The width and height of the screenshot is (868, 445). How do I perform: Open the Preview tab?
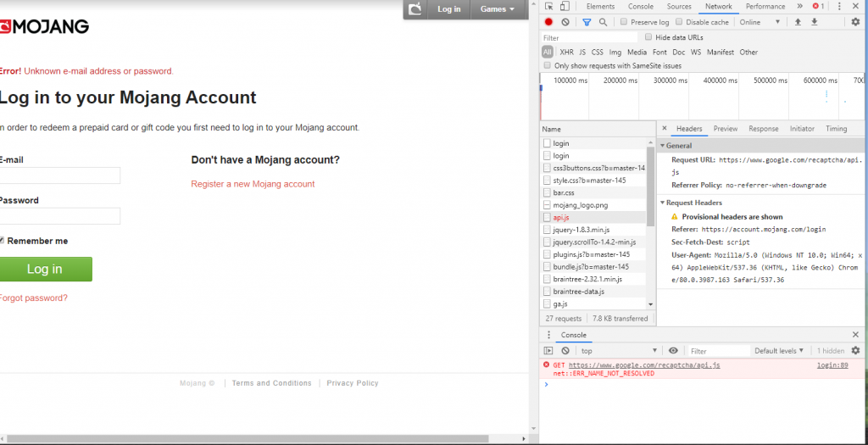point(726,128)
